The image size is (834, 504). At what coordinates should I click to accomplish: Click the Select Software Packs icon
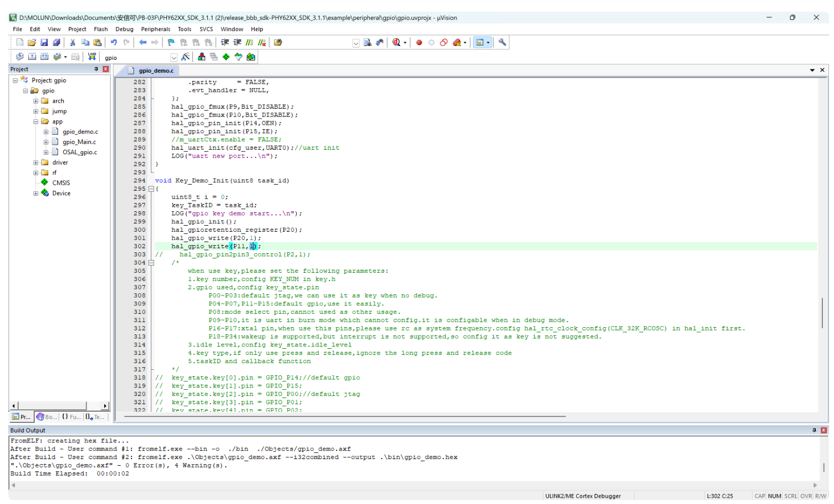pos(238,57)
